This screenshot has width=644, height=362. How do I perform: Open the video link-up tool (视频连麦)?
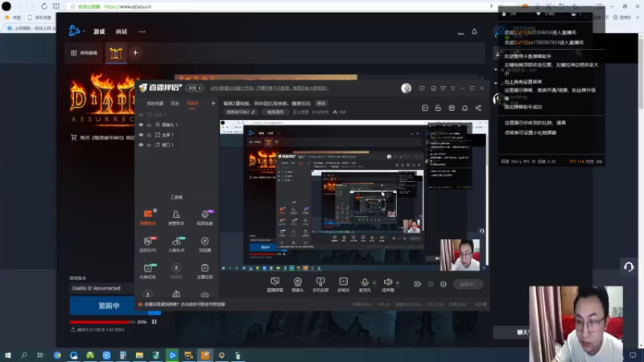204,216
